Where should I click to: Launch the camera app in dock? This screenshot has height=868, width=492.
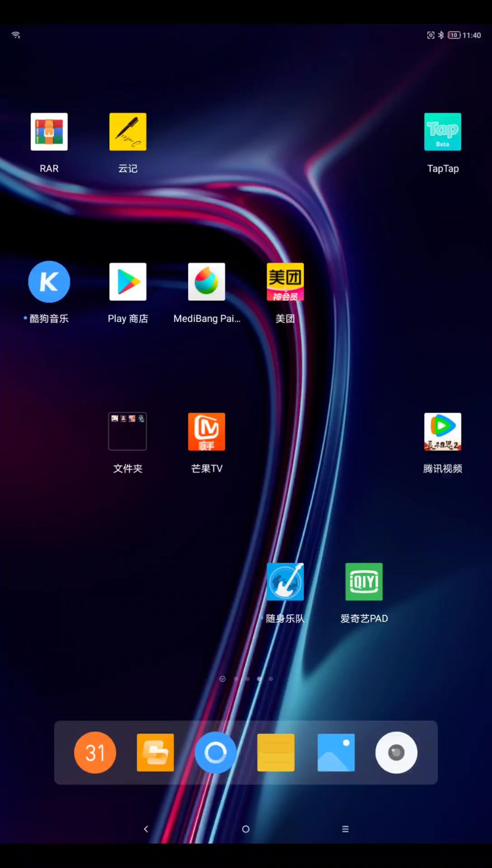click(x=396, y=752)
